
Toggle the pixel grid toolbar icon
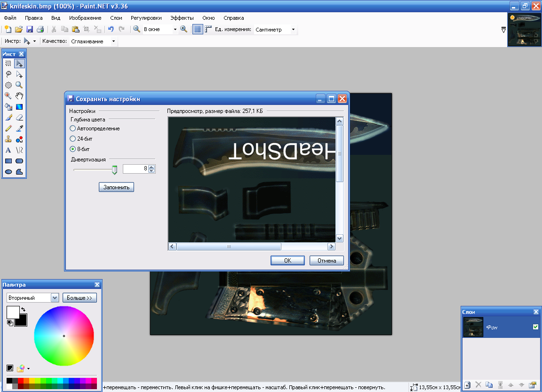coord(198,29)
